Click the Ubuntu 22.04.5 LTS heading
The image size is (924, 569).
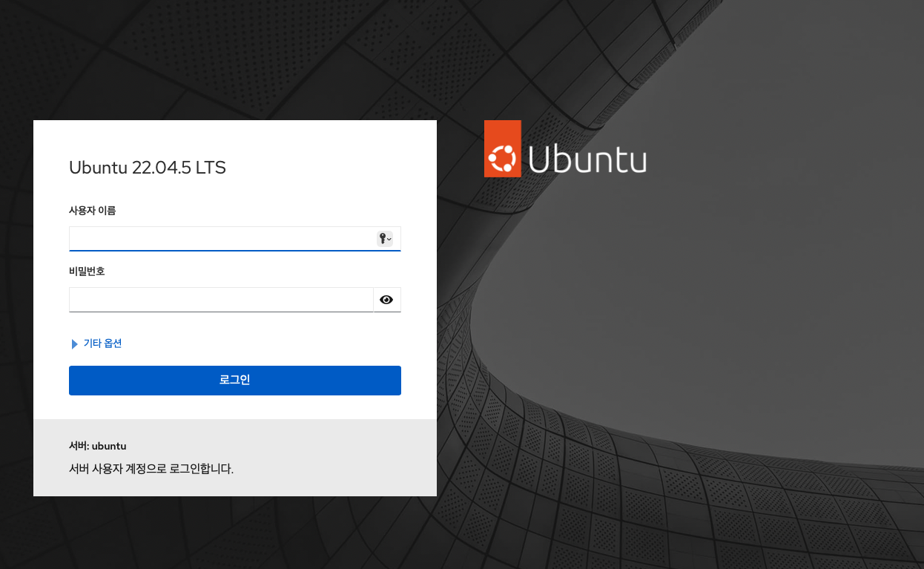[x=147, y=168]
